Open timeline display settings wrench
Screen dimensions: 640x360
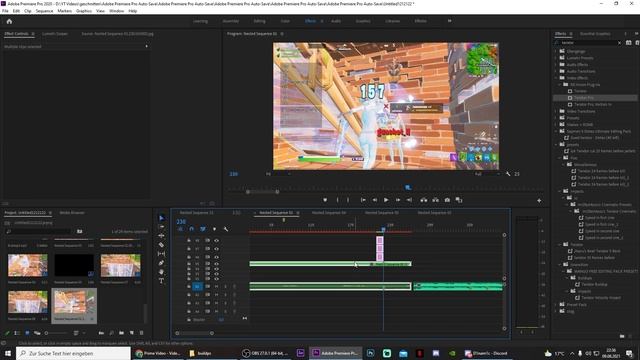[x=226, y=229]
